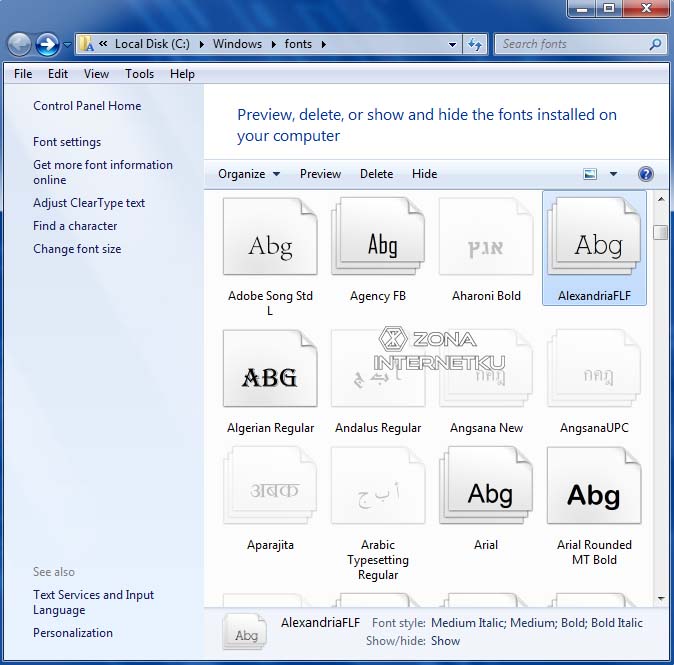This screenshot has width=674, height=665.
Task: Click the blue Help question mark icon
Action: 646,174
